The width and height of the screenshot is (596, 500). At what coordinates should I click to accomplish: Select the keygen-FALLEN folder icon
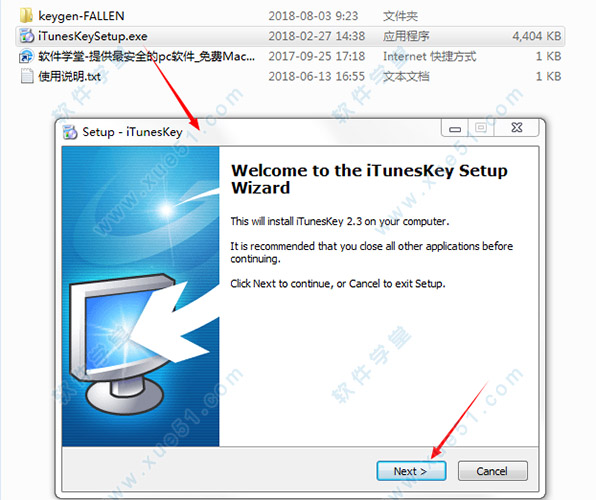26,16
